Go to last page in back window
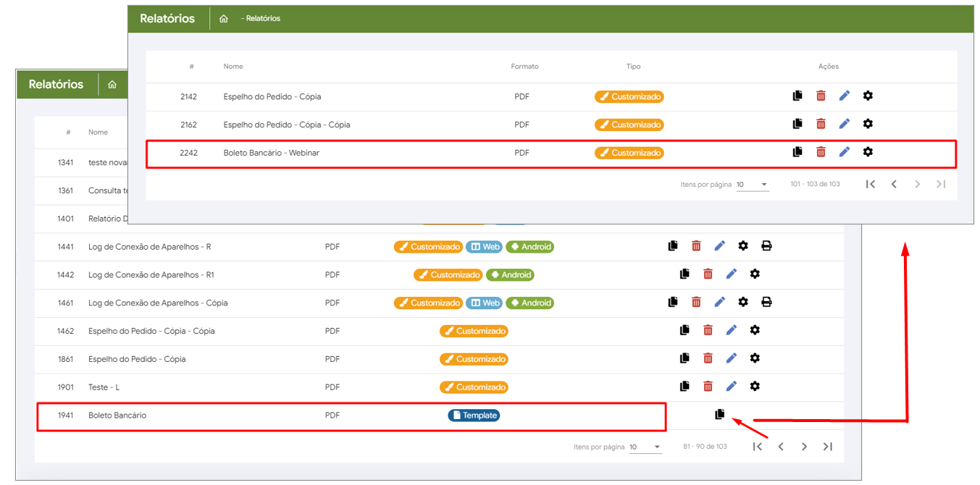 [828, 447]
